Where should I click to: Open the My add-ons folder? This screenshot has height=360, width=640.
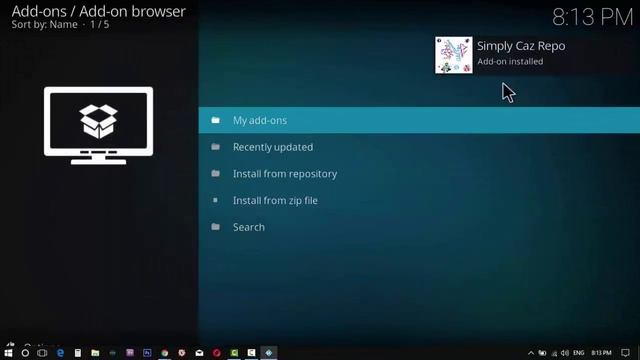(x=419, y=120)
